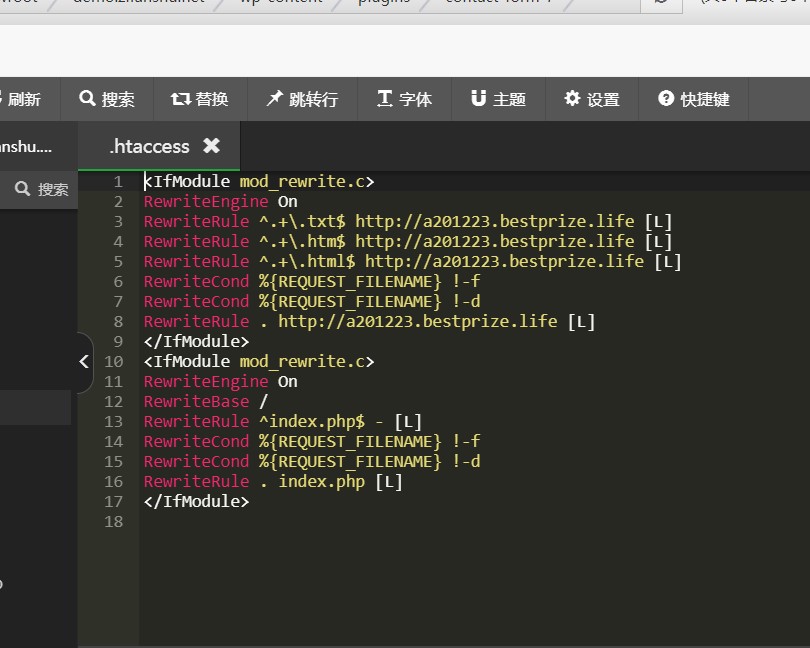
Task: Open the 替换 (Replace) tool
Action: click(x=200, y=99)
